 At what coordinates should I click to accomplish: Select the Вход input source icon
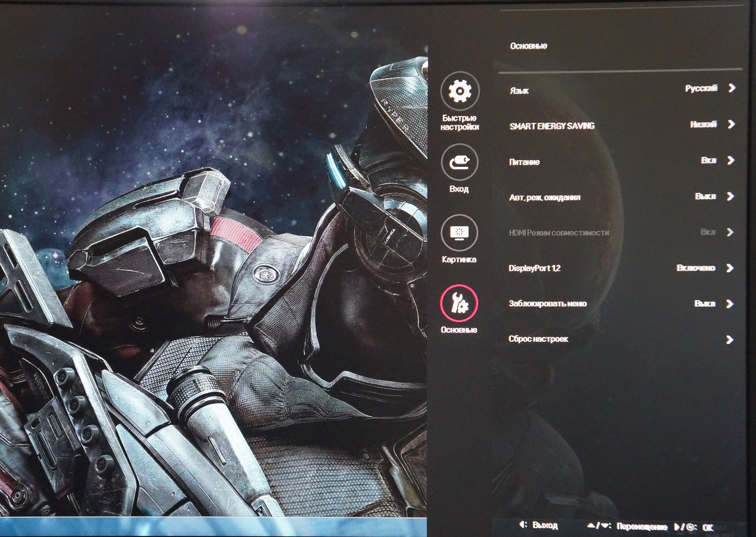pos(460,162)
